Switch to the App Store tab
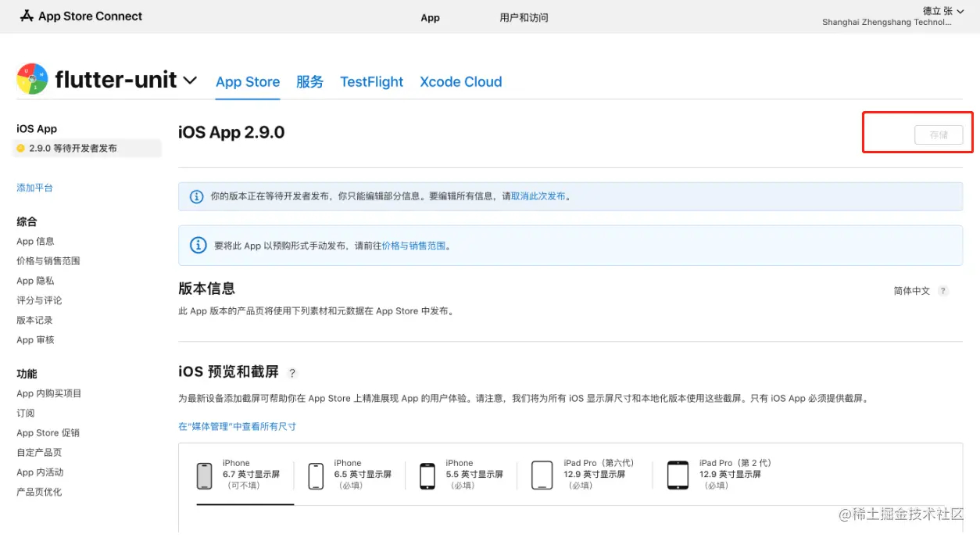The height and width of the screenshot is (538, 980). pos(248,82)
